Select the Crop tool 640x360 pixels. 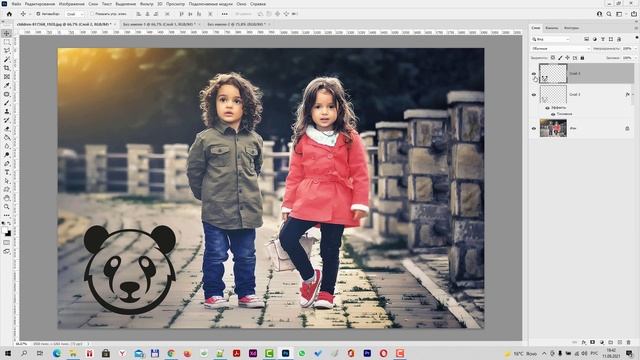tap(7, 68)
